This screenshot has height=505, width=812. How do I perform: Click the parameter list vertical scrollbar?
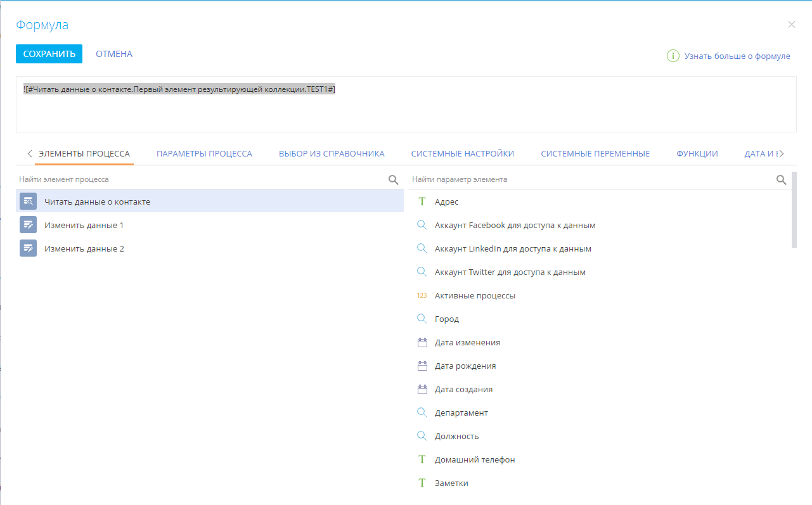794,209
